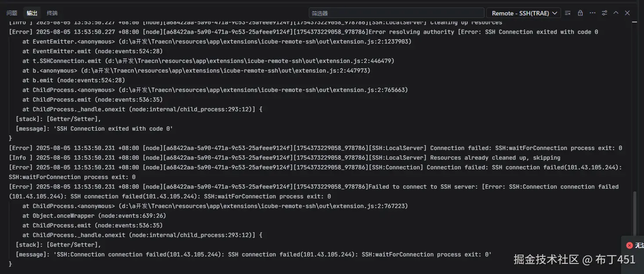
Task: Maximize the panel with the up chevron
Action: pos(616,13)
